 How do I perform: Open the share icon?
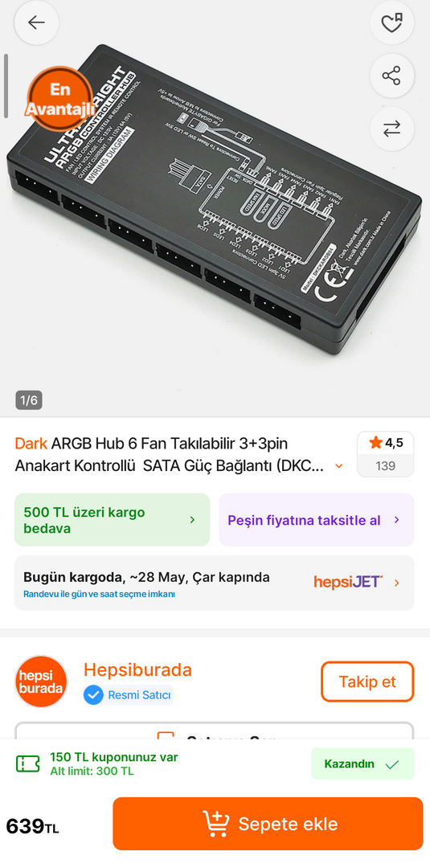[391, 76]
